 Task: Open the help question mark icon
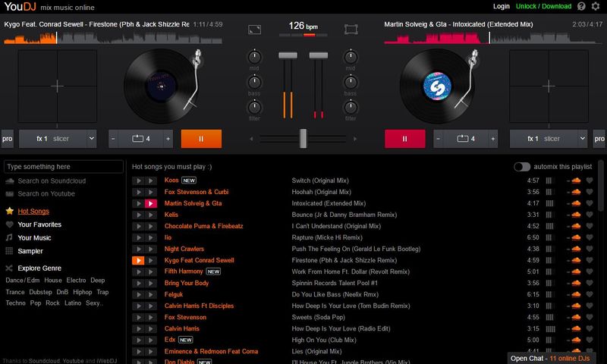click(x=581, y=6)
